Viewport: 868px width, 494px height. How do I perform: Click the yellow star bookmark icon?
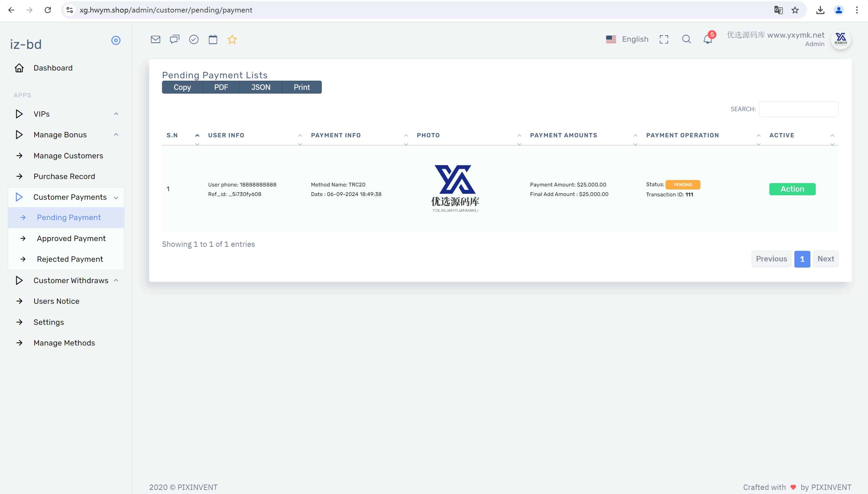coord(232,39)
